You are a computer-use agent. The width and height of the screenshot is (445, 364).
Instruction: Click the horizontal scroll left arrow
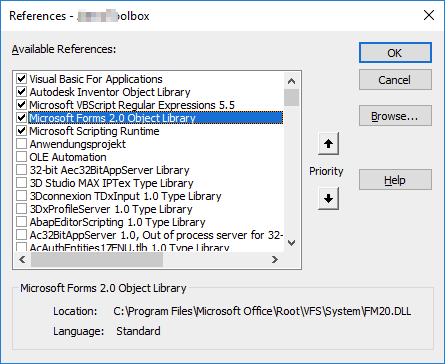coord(22,259)
